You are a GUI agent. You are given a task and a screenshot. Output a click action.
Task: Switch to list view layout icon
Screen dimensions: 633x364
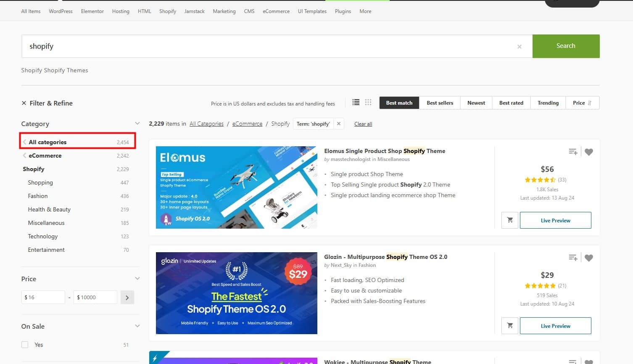(x=356, y=102)
